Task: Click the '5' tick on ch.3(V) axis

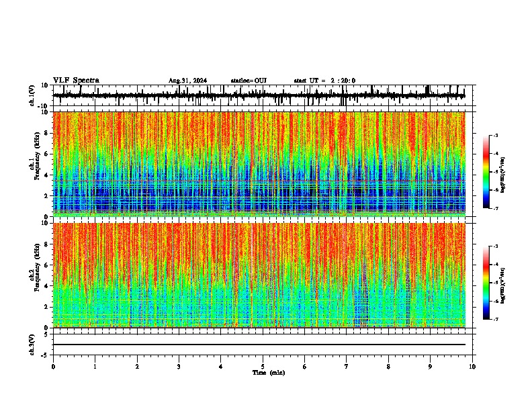Action: click(x=47, y=334)
